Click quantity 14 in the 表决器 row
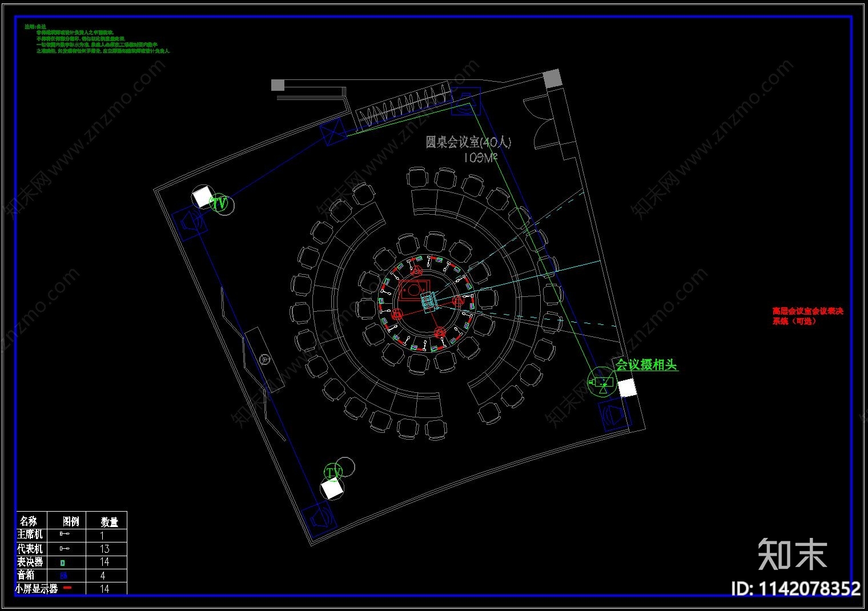Viewport: 868px width, 611px height. (x=105, y=562)
